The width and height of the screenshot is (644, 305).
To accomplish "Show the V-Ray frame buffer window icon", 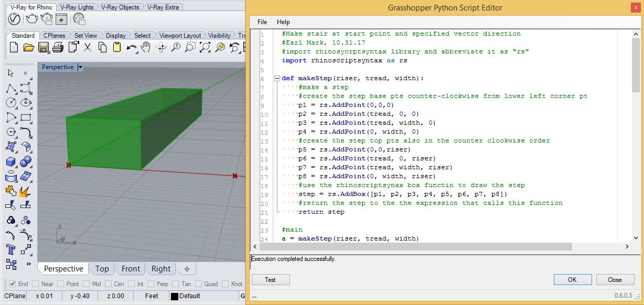I will [x=61, y=19].
